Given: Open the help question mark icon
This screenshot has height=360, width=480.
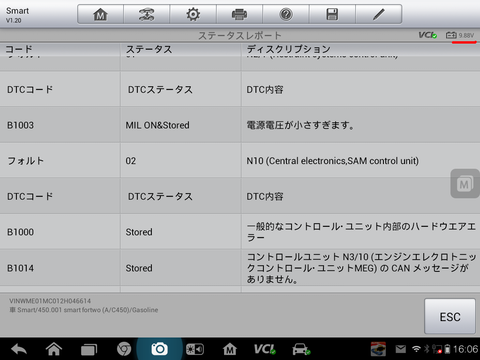Looking at the screenshot, I should 286,14.
